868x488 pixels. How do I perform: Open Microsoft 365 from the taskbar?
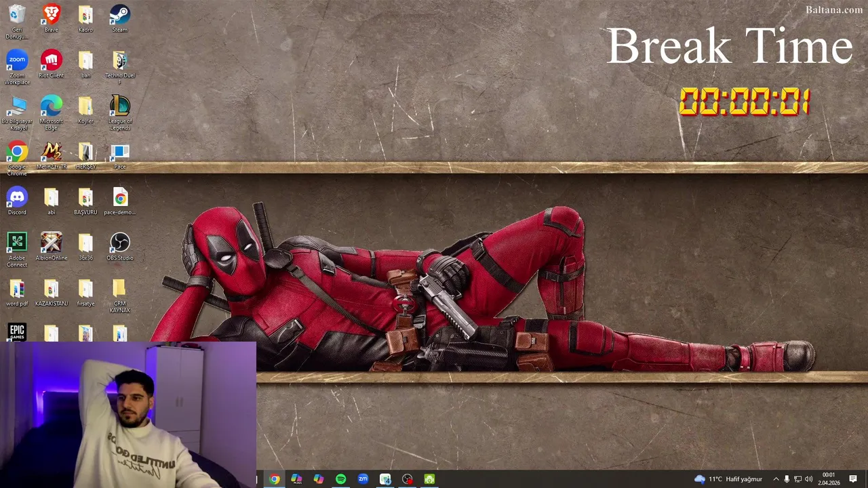coord(296,479)
